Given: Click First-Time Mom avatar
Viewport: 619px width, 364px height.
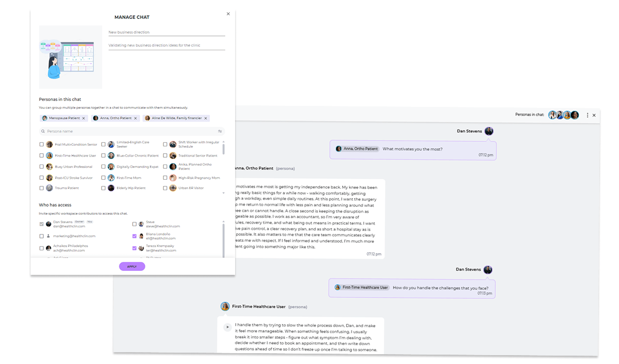Looking at the screenshot, I should coord(111,178).
